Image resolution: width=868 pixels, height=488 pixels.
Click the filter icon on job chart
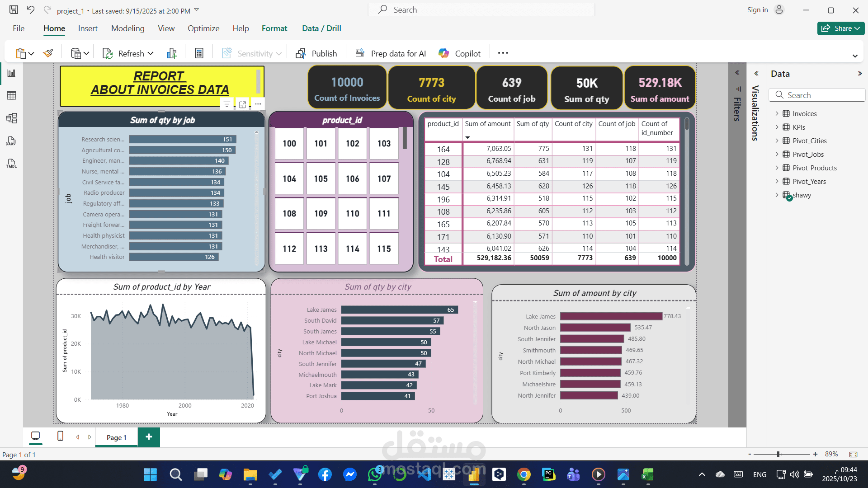coord(226,104)
